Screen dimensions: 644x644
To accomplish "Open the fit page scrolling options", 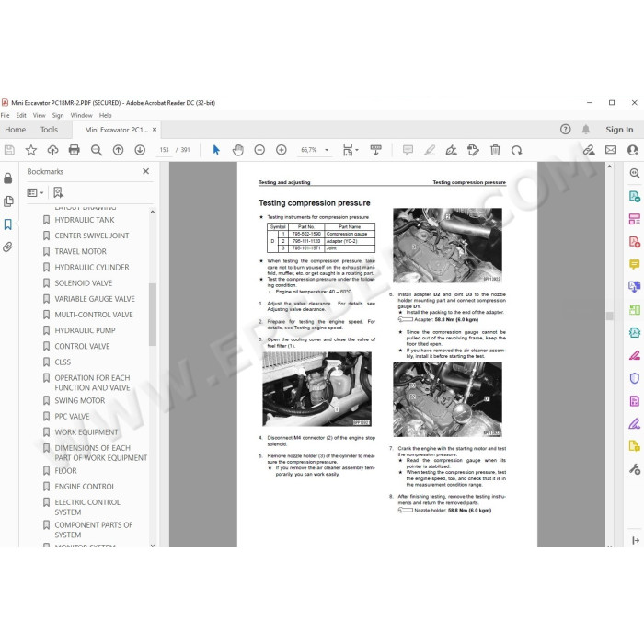I will (351, 150).
